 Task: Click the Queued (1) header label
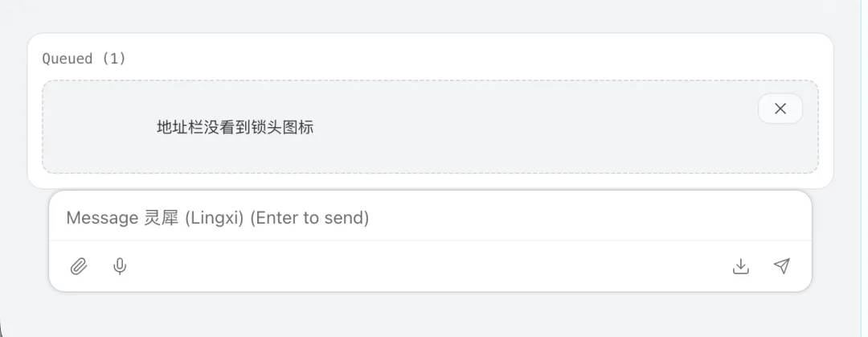(84, 59)
